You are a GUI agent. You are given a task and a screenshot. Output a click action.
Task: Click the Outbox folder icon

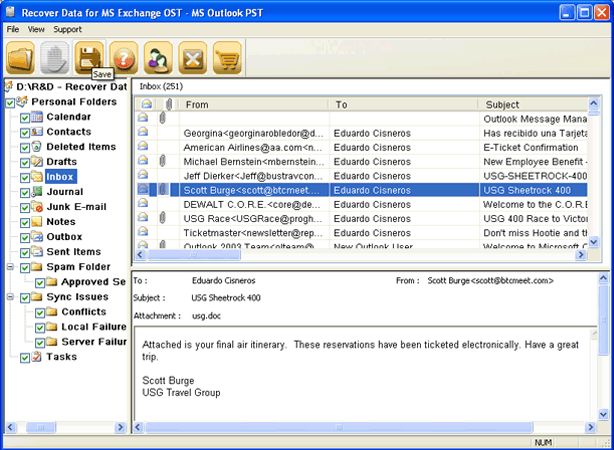[37, 237]
